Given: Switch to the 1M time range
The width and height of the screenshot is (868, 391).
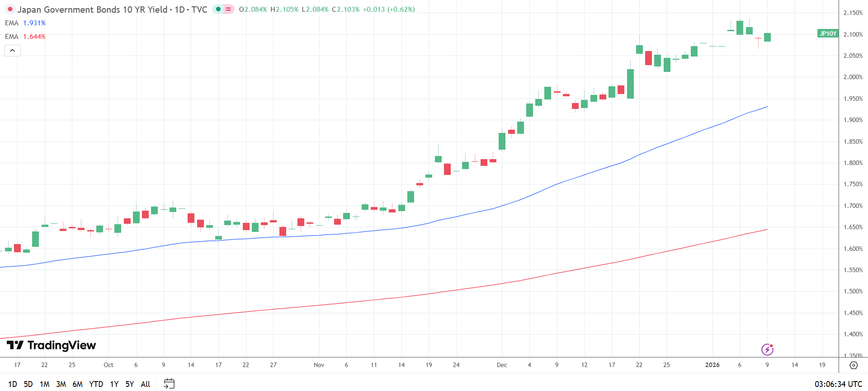Looking at the screenshot, I should (44, 384).
